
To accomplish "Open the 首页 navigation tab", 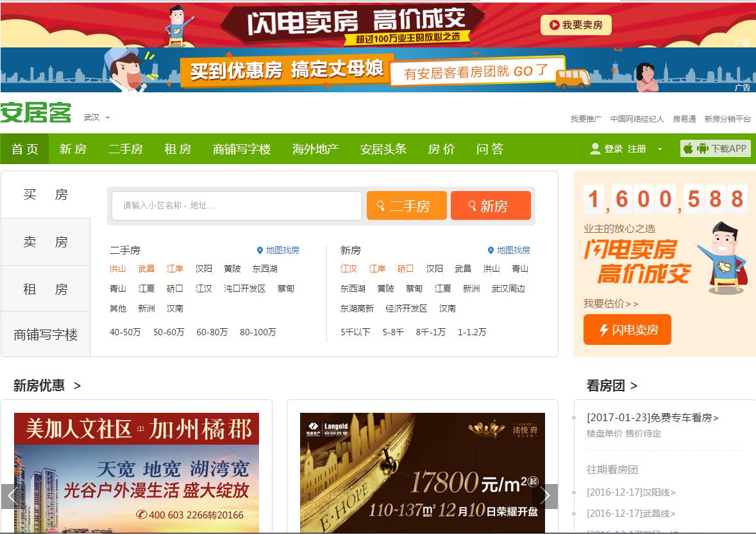I will (24, 149).
